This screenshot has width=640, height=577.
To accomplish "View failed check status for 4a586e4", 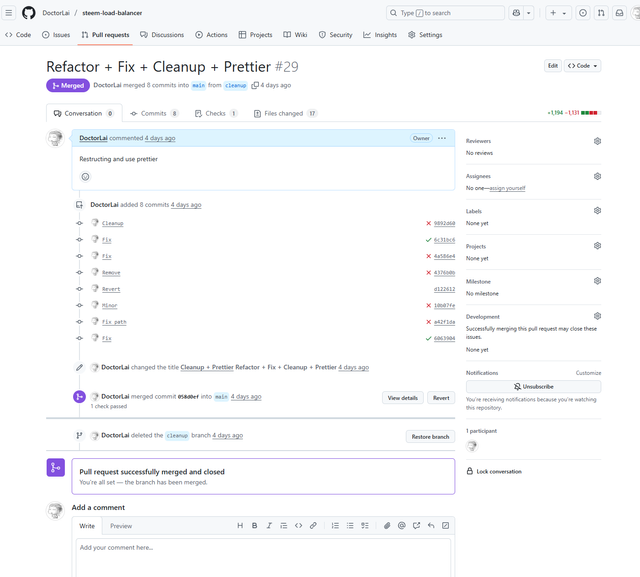I will (x=429, y=256).
